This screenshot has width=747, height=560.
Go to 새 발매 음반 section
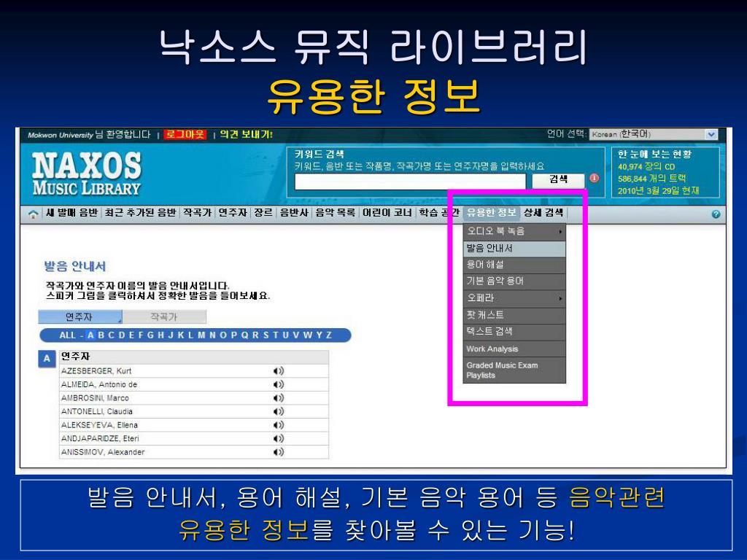[72, 213]
